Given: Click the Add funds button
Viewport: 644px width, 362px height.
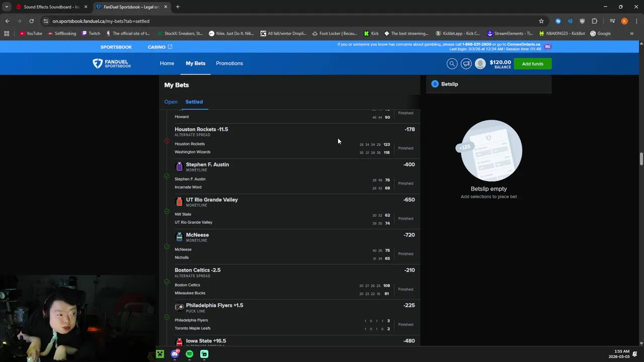Looking at the screenshot, I should [x=532, y=64].
